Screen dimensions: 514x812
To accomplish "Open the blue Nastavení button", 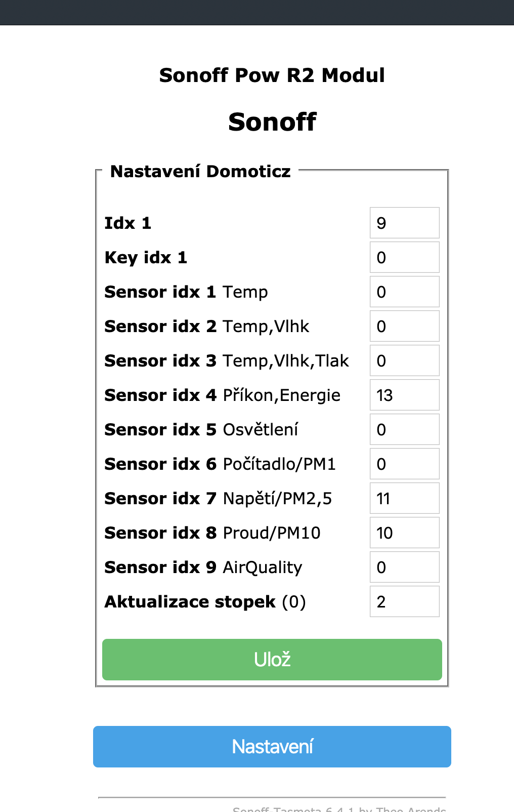I will pyautogui.click(x=272, y=747).
